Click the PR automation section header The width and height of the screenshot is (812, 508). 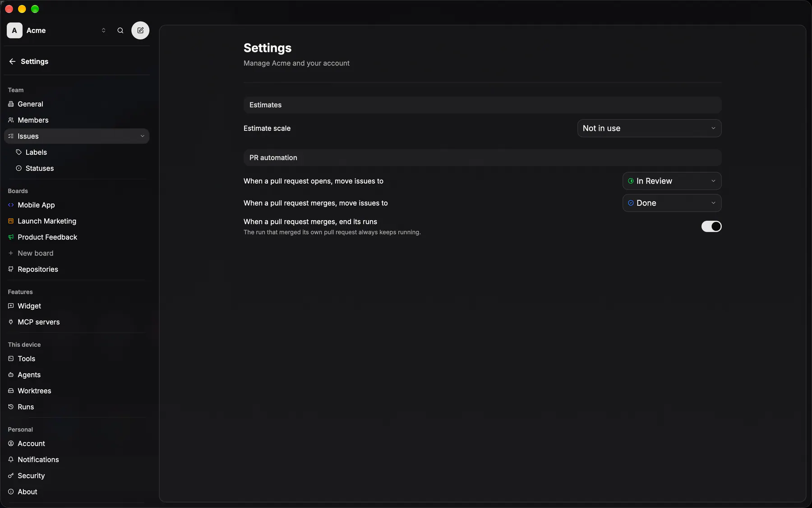point(482,157)
